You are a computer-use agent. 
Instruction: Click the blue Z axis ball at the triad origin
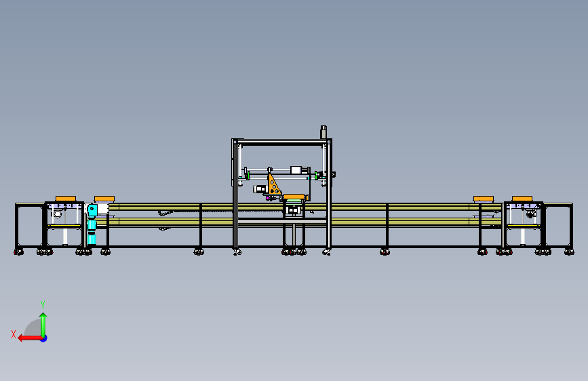[44, 338]
